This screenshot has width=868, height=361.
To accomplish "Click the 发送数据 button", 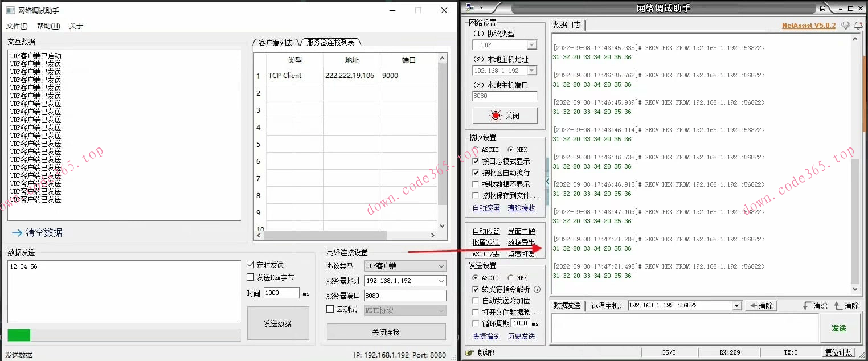I will tap(279, 323).
